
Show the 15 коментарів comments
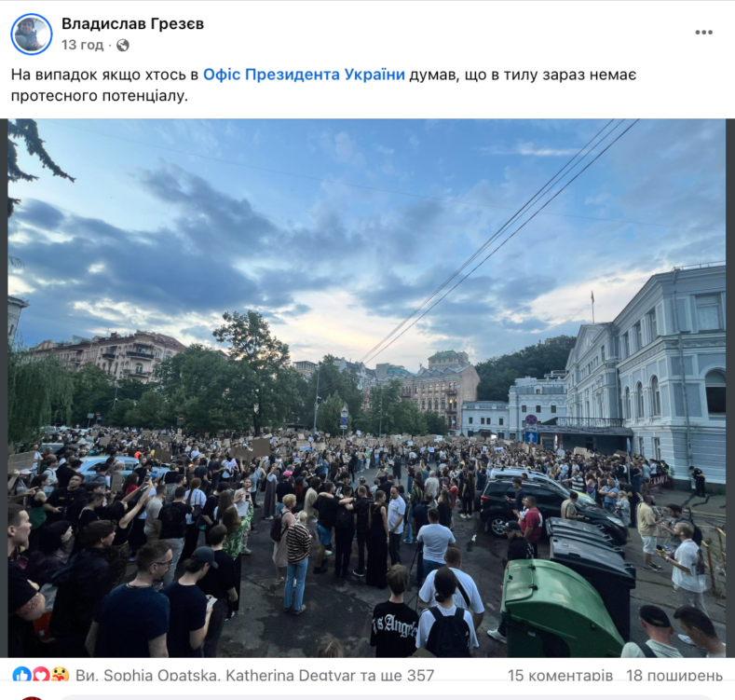pyautogui.click(x=560, y=676)
